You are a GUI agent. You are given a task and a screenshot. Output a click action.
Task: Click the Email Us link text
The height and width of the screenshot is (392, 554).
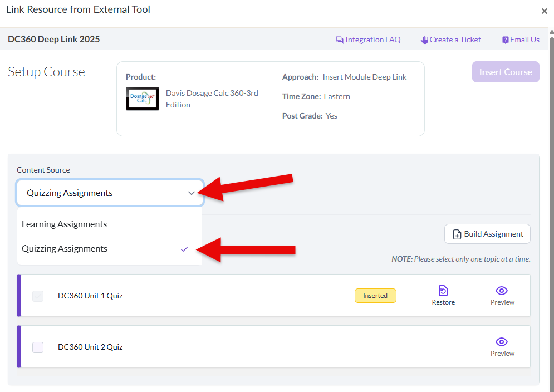pyautogui.click(x=524, y=40)
